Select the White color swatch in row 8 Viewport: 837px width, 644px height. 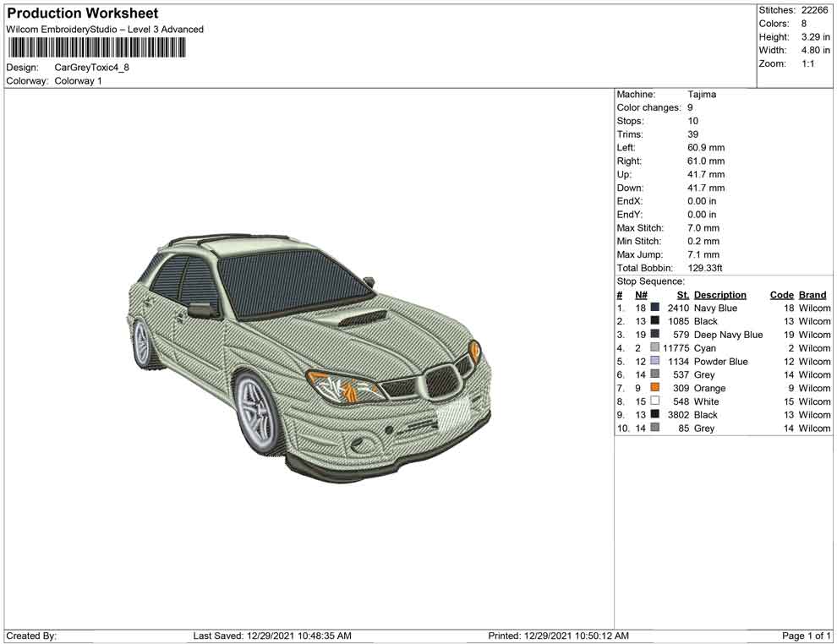pyautogui.click(x=655, y=401)
